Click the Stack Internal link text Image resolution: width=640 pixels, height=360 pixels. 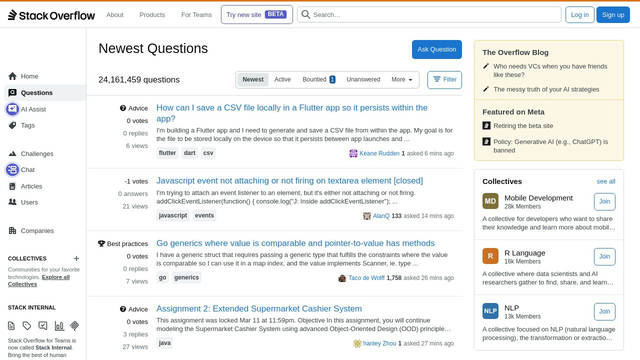[x=53, y=348]
